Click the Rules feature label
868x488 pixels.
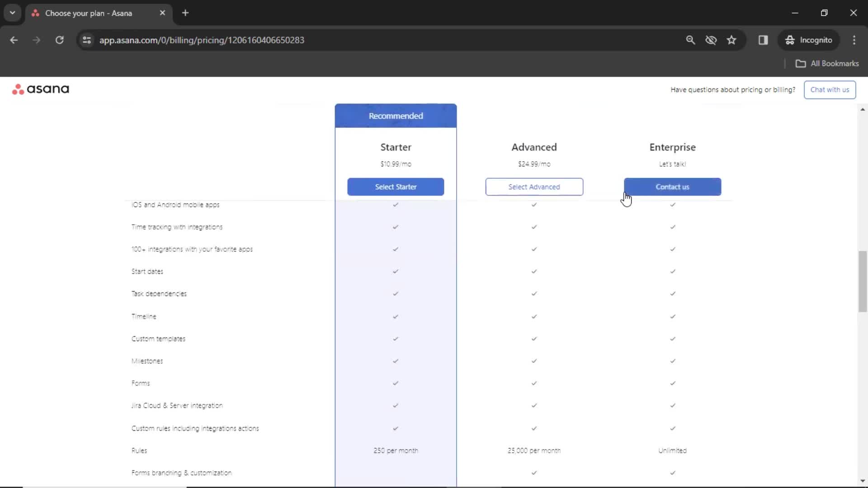pos(139,450)
